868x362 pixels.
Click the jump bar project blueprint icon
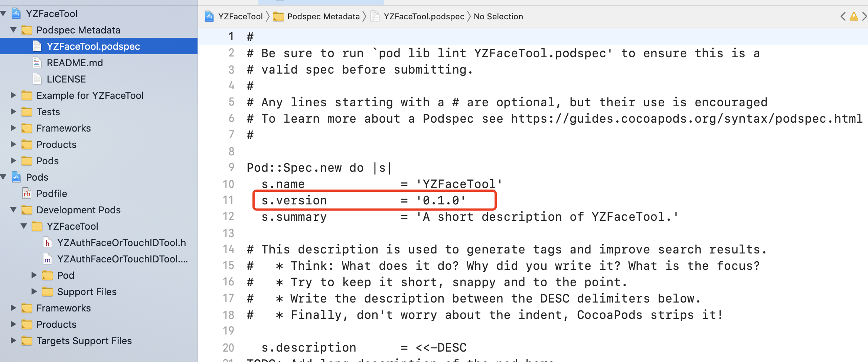(x=209, y=16)
